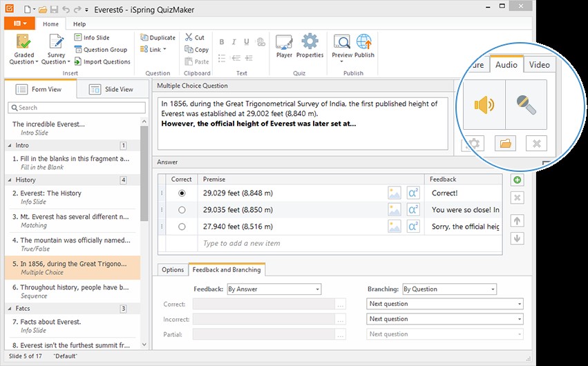The image size is (588, 366).
Task: Move the selected answer down
Action: click(517, 238)
